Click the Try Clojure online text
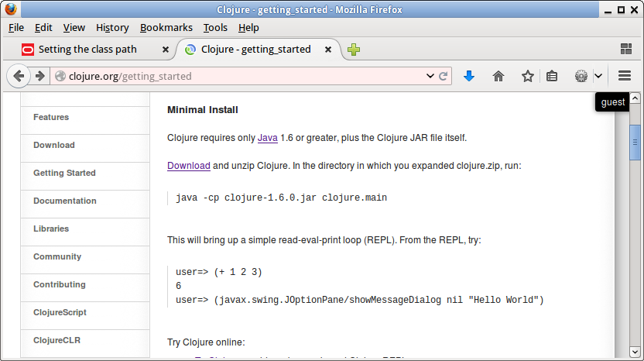Viewport: 644px width, 361px height. [206, 342]
